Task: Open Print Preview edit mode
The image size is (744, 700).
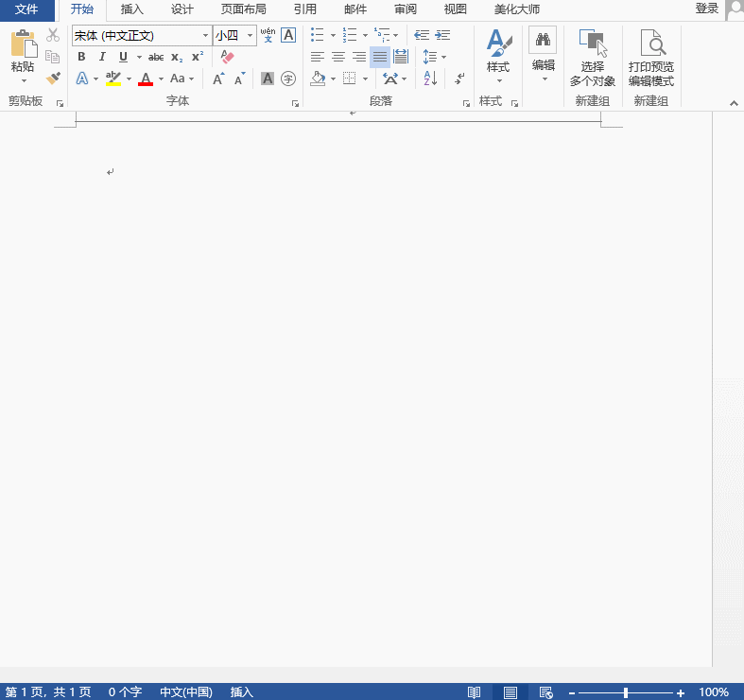Action: (651, 57)
